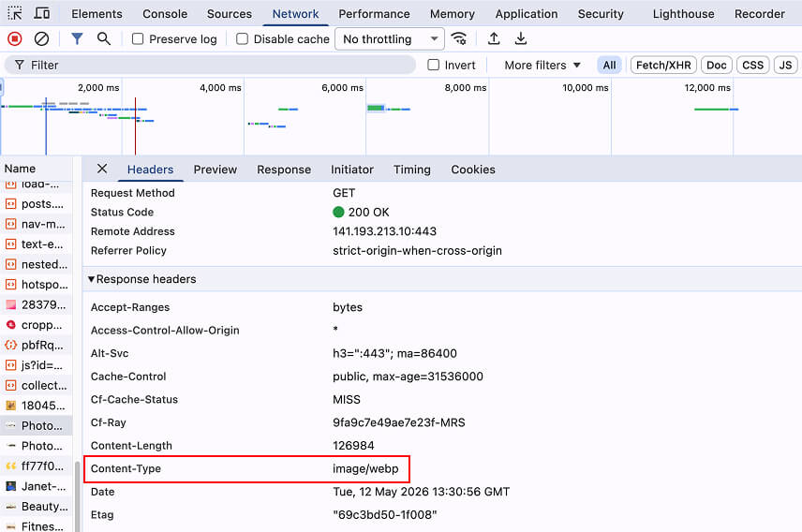Select the js?id=... script request
The height and width of the screenshot is (532, 802).
(x=36, y=365)
